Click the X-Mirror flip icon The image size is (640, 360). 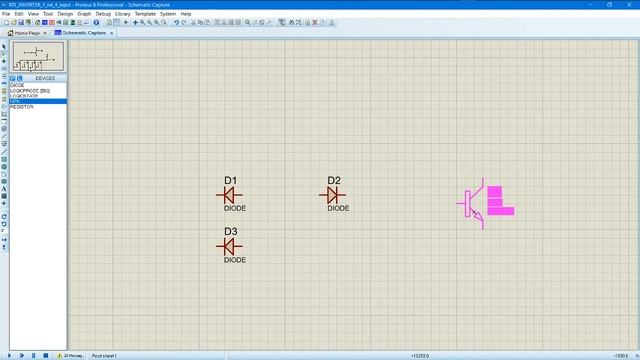4,240
